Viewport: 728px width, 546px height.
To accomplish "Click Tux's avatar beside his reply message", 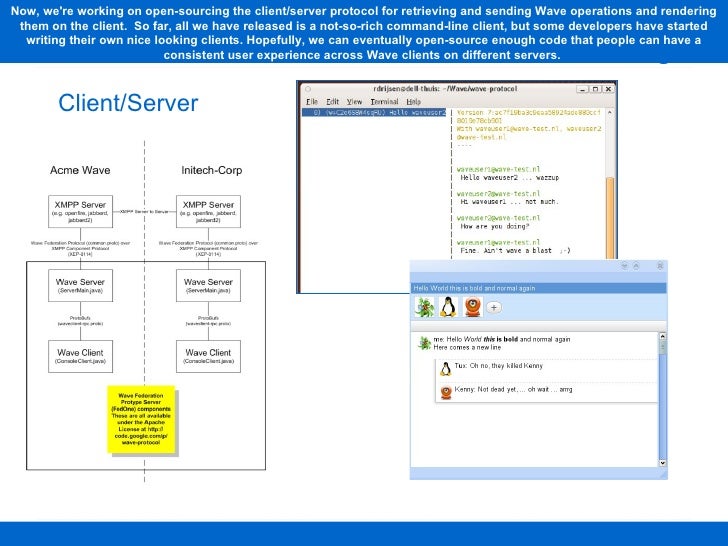I will (445, 369).
